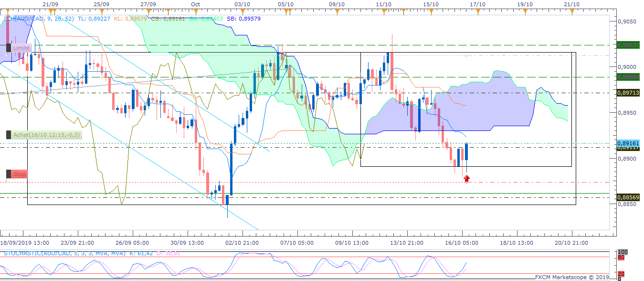Select the Achat(16/10 12:15,-0,3) trade label
This screenshot has height=281, width=644.
(44, 135)
